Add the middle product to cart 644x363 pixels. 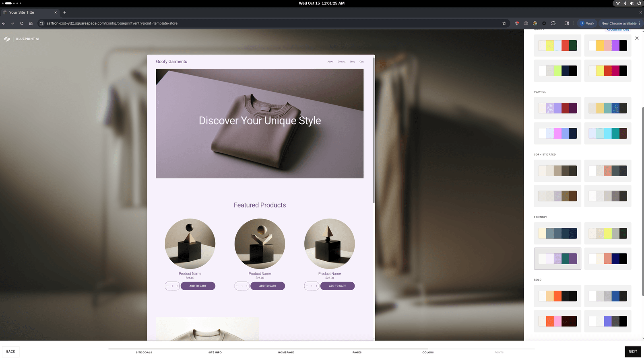point(268,286)
